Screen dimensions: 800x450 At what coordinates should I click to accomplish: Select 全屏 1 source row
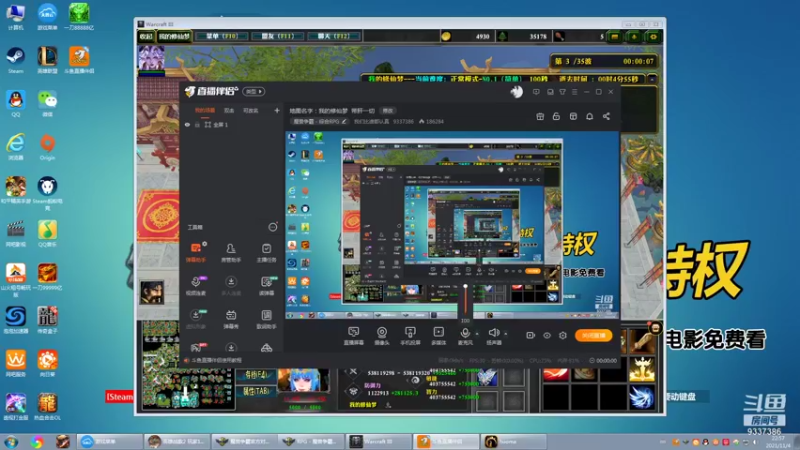point(230,124)
